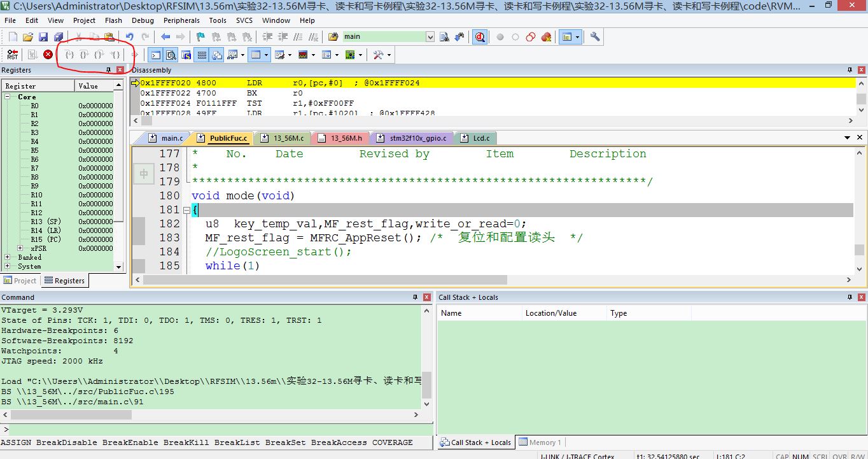
Task: Click the Undo arrow icon
Action: [x=130, y=37]
